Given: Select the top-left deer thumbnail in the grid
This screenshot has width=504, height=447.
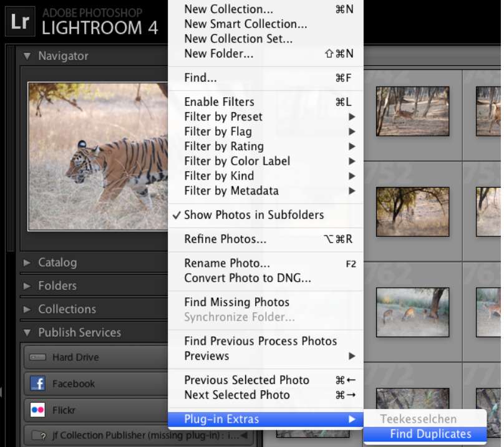Looking at the screenshot, I should coord(412,111).
